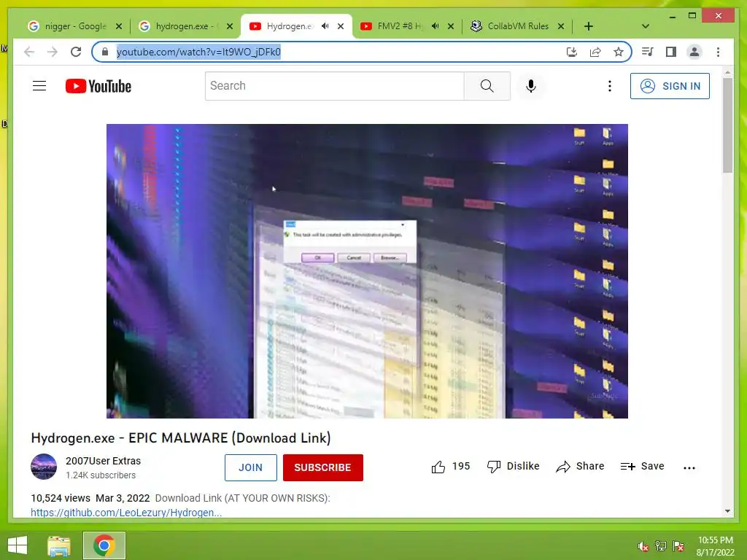The width and height of the screenshot is (747, 560).
Task: Open YouTube settings three-dot menu
Action: 609,86
